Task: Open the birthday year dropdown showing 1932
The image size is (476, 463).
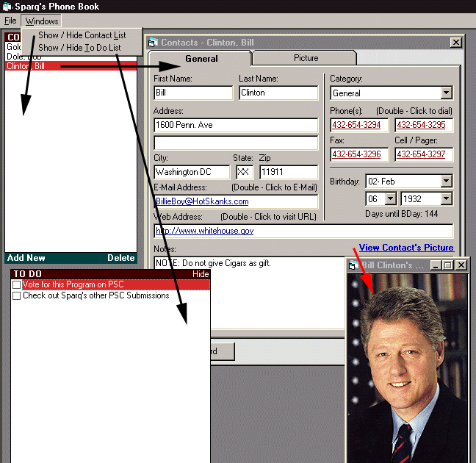Action: pyautogui.click(x=446, y=199)
